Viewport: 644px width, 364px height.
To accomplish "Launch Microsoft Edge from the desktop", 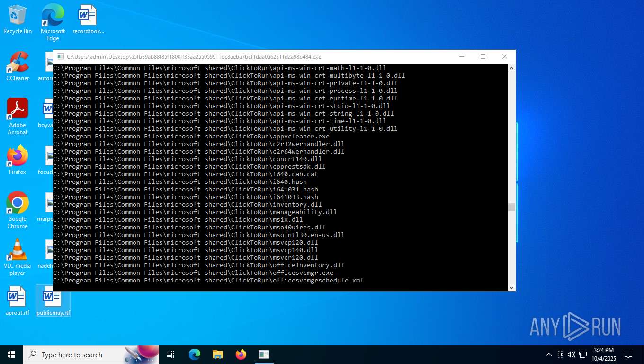I will (x=53, y=22).
